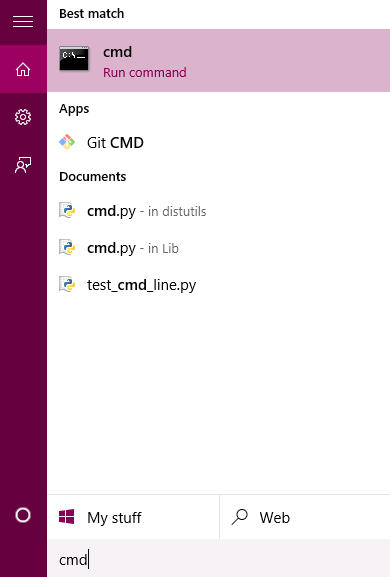Viewport: 390px width, 577px height.
Task: Launch the Git CMD app result
Action: coord(219,142)
